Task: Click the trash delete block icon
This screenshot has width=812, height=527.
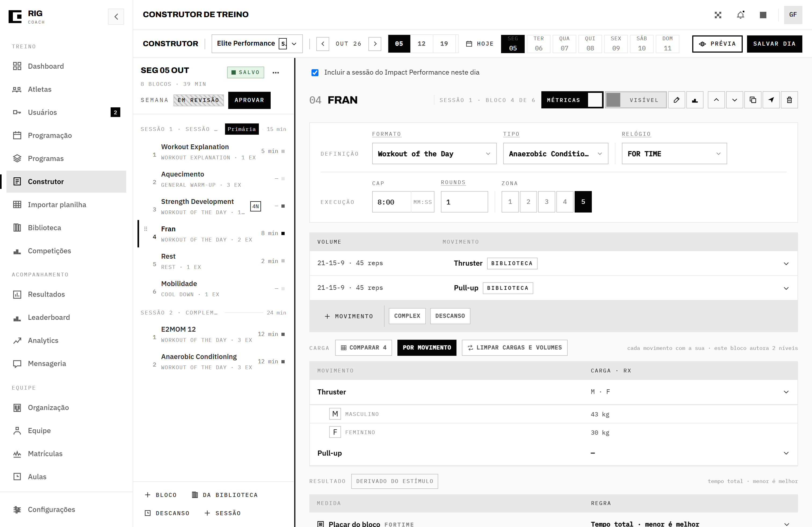Action: (789, 100)
